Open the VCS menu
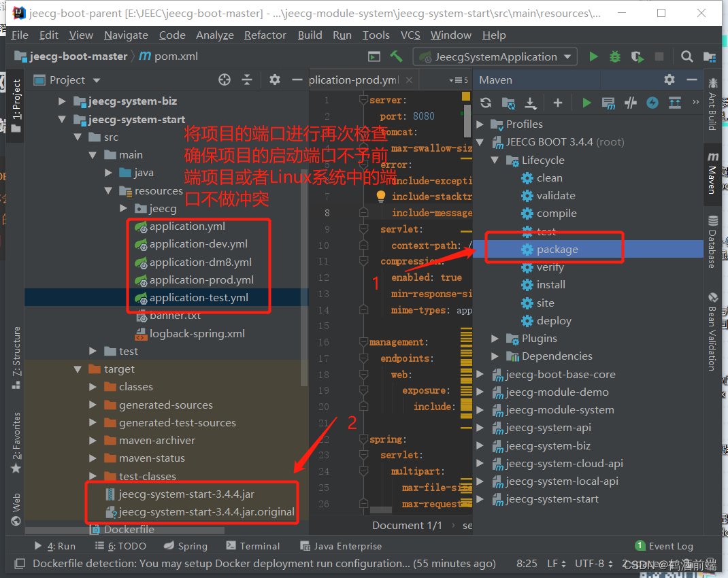The image size is (728, 578). (x=410, y=35)
